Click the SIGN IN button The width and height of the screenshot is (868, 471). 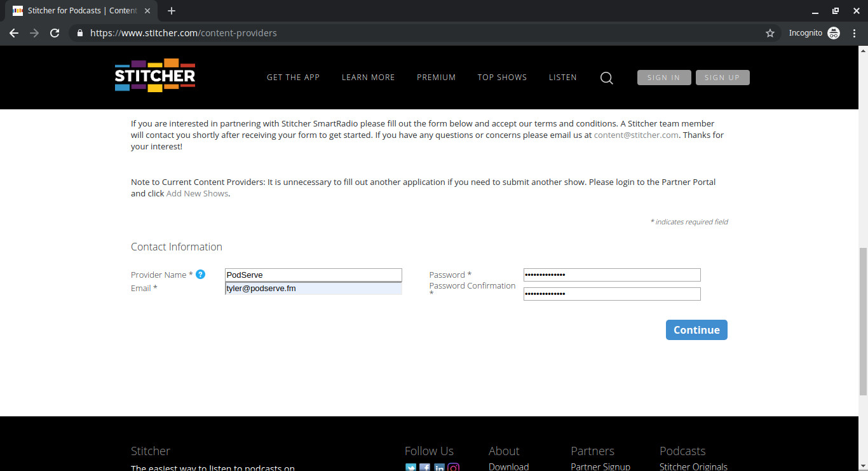coord(664,78)
